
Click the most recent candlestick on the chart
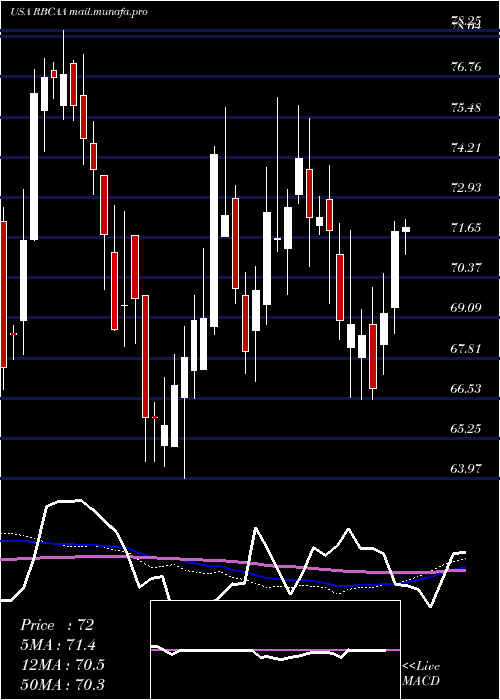click(406, 229)
